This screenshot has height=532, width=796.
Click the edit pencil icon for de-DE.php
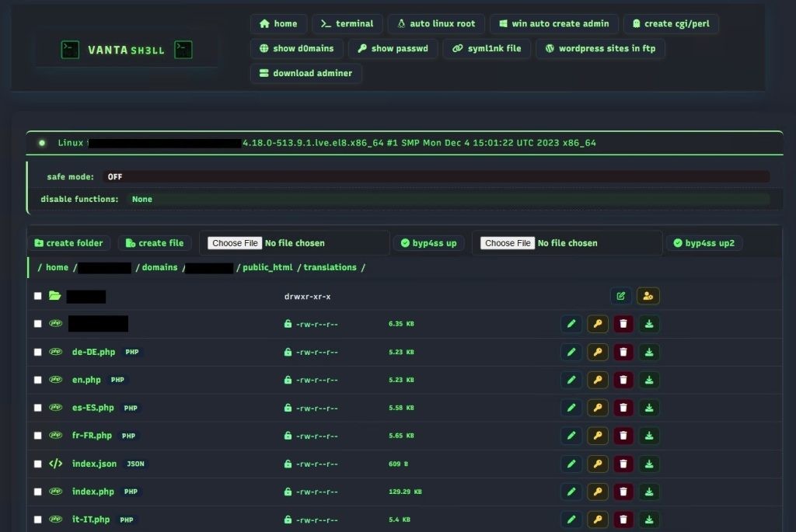point(571,352)
